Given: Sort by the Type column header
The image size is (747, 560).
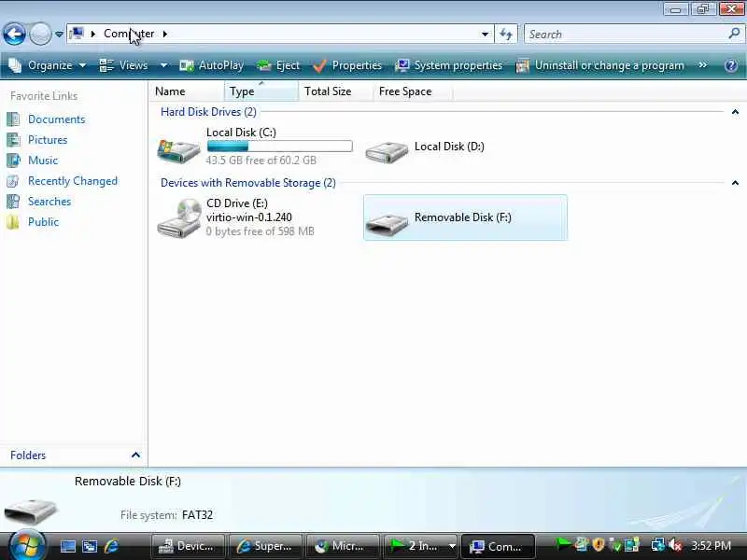Looking at the screenshot, I should (261, 91).
